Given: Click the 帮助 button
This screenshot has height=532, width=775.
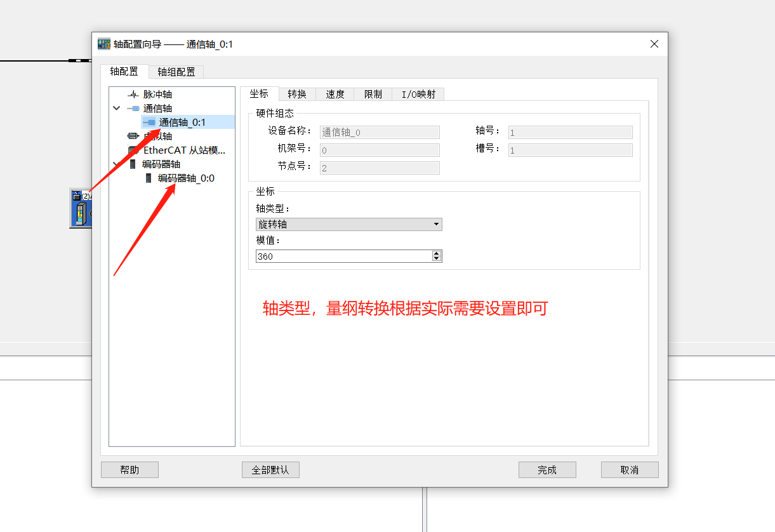Looking at the screenshot, I should pos(129,470).
